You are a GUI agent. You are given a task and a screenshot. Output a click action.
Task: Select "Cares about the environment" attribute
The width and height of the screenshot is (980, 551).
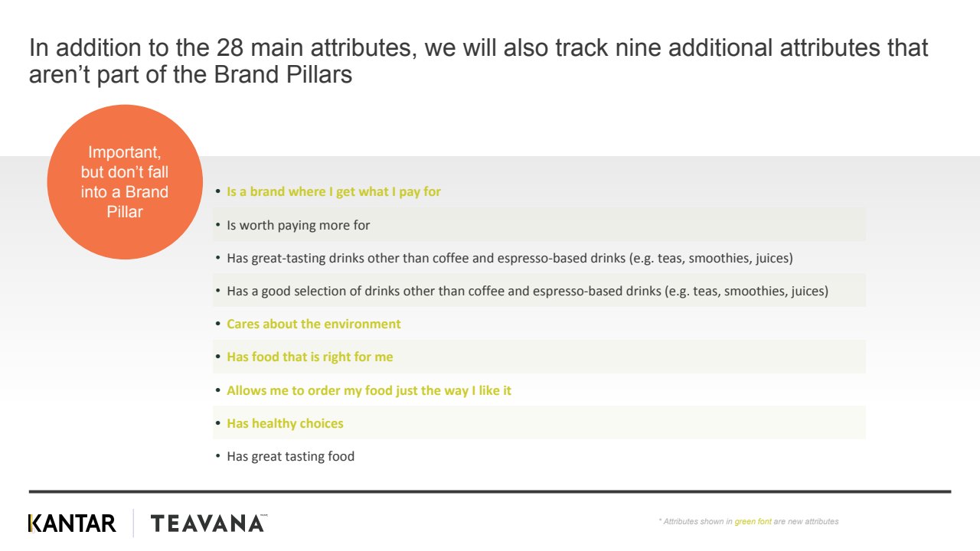point(314,324)
